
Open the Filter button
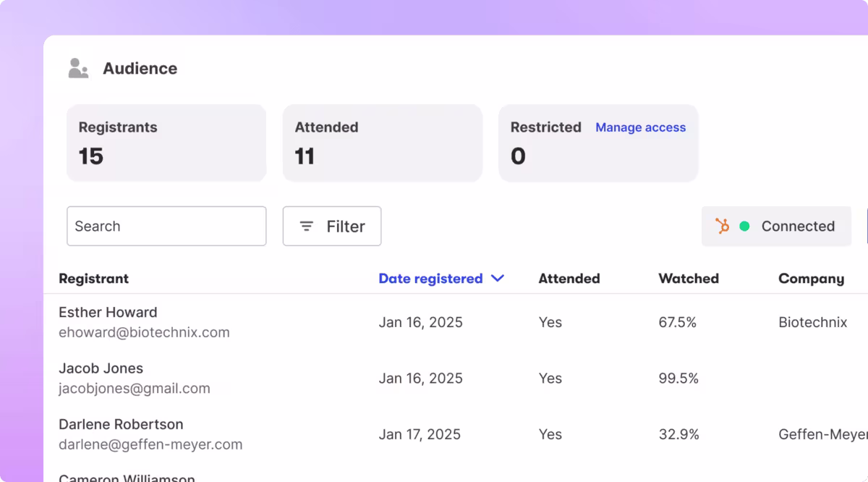(332, 227)
